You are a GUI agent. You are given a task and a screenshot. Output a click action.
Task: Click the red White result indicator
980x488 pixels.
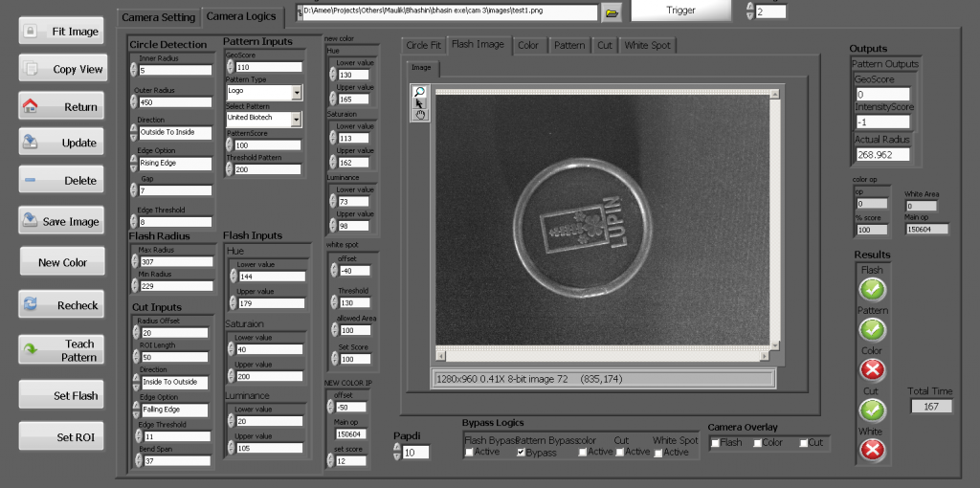click(872, 450)
